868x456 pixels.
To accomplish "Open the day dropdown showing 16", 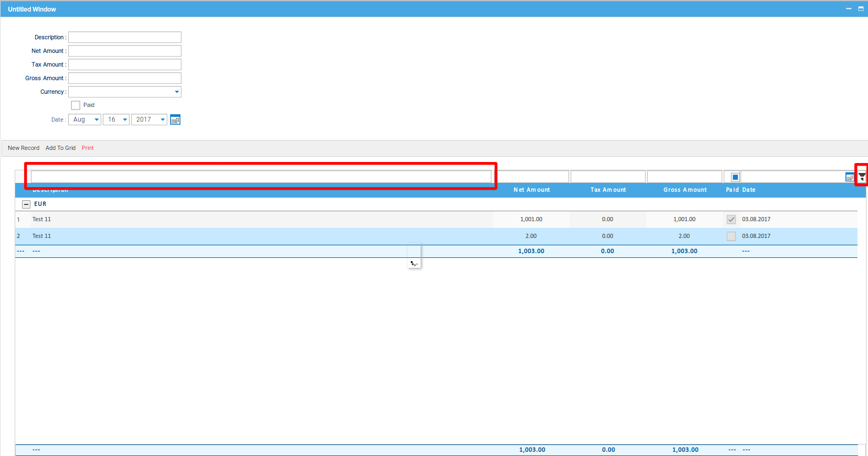I will click(116, 120).
